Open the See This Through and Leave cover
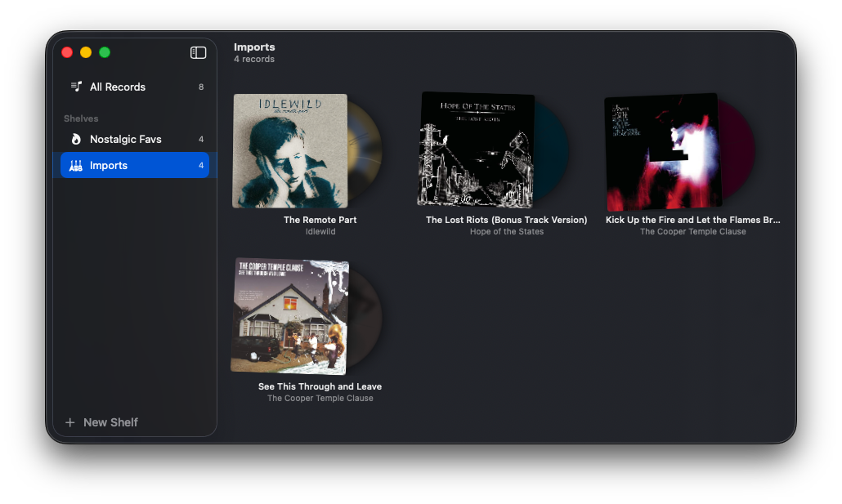 point(290,316)
